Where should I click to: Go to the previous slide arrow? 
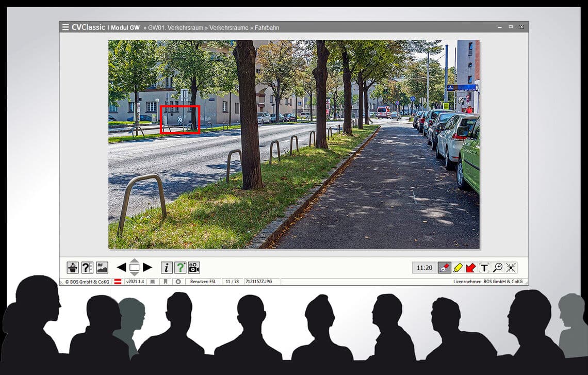pos(121,267)
